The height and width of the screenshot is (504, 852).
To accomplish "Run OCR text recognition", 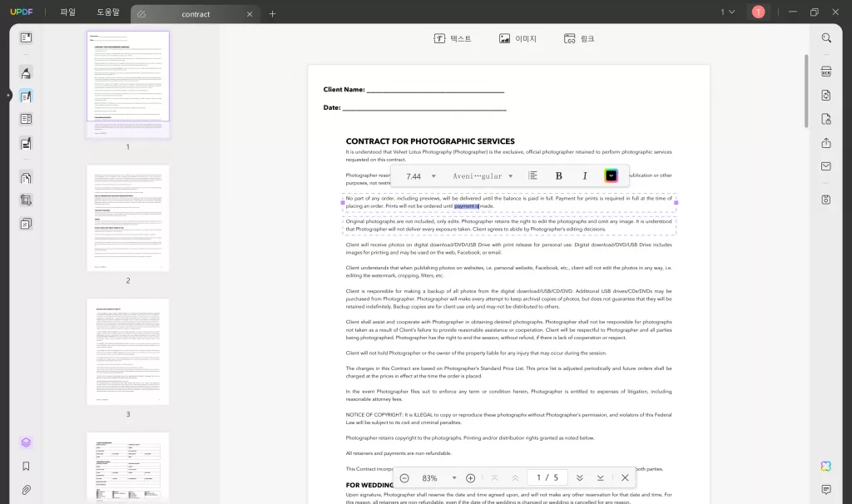I will point(826,72).
